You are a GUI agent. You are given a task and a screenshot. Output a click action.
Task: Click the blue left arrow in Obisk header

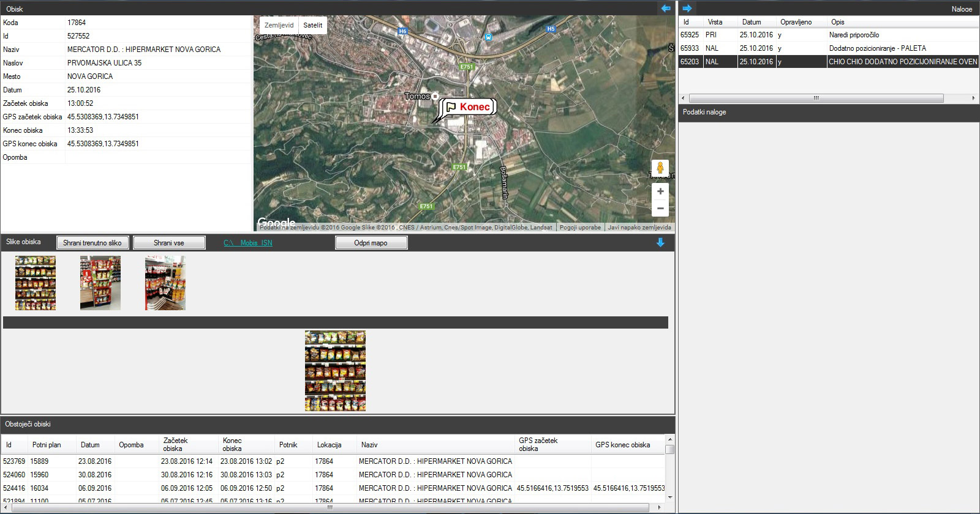tap(666, 8)
